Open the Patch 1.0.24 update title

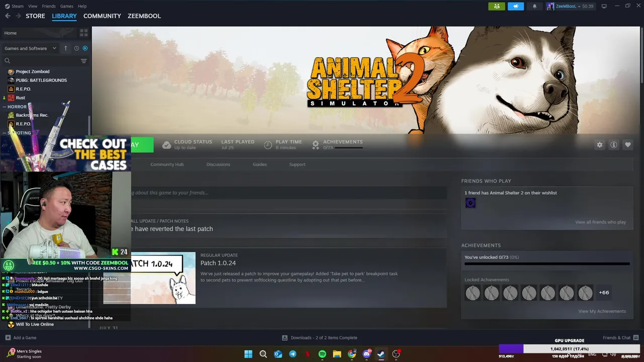pyautogui.click(x=218, y=263)
